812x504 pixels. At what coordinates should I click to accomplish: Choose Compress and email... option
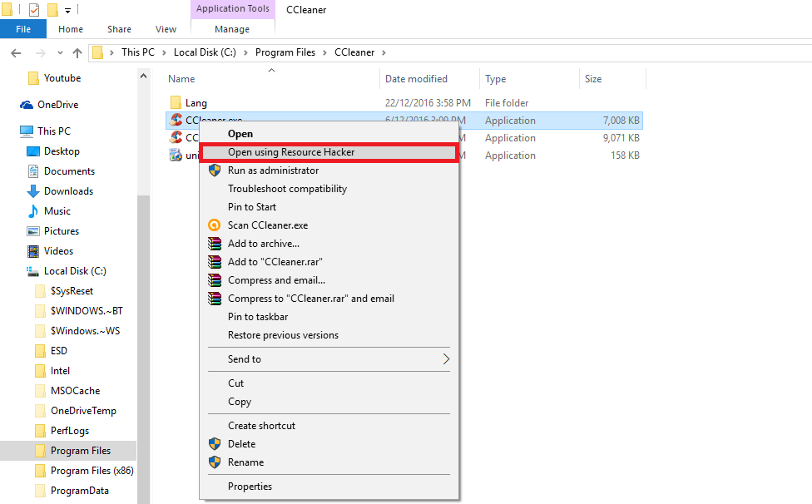329,280
